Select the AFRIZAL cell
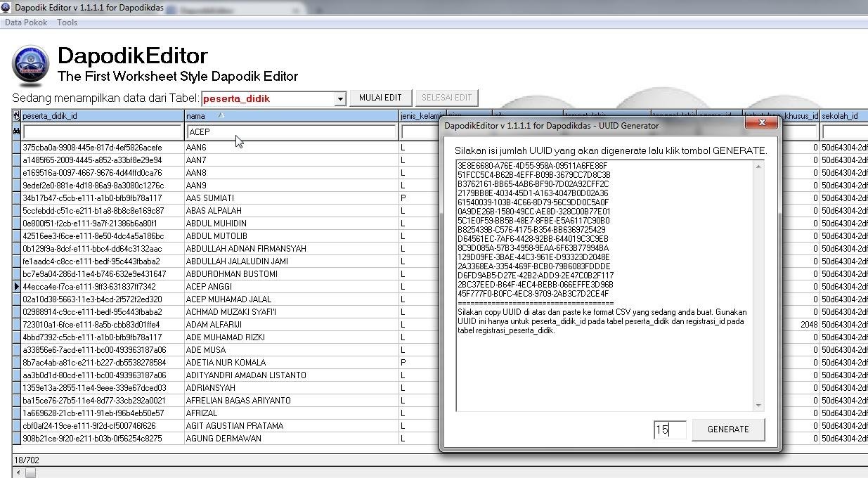The width and height of the screenshot is (868, 478). (x=292, y=413)
